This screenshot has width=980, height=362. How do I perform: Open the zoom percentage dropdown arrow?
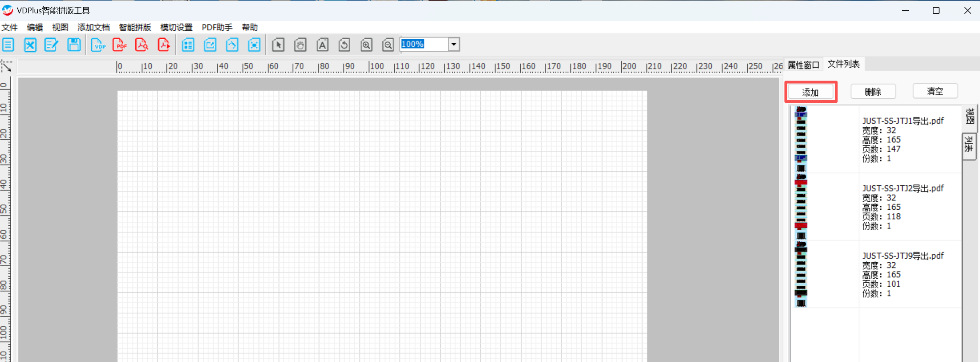tap(454, 45)
